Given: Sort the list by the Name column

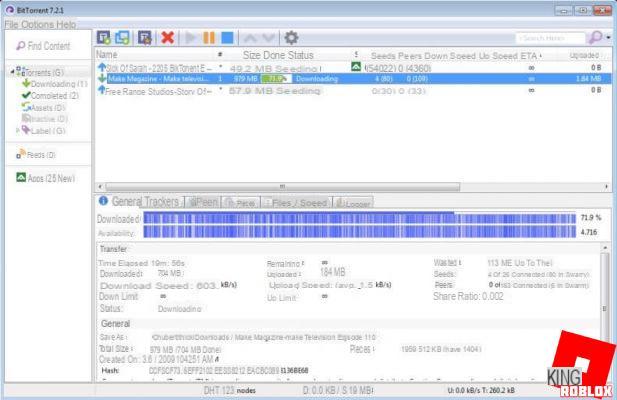Looking at the screenshot, I should [x=107, y=55].
